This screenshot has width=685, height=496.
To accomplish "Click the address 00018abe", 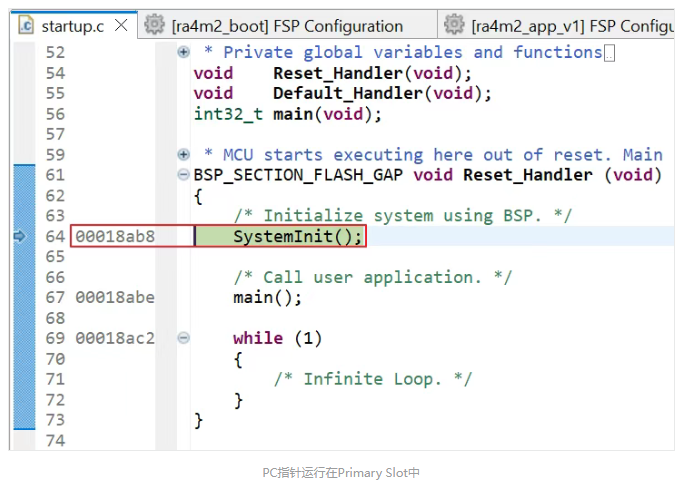I will click(x=115, y=298).
